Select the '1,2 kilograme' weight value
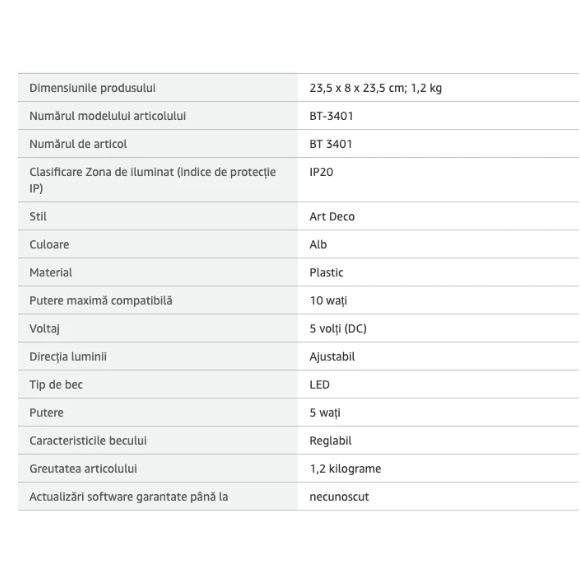This screenshot has width=580, height=580. tap(345, 469)
